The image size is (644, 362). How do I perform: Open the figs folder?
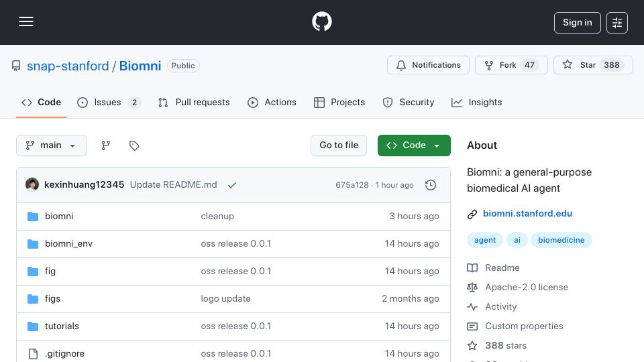[x=52, y=299]
